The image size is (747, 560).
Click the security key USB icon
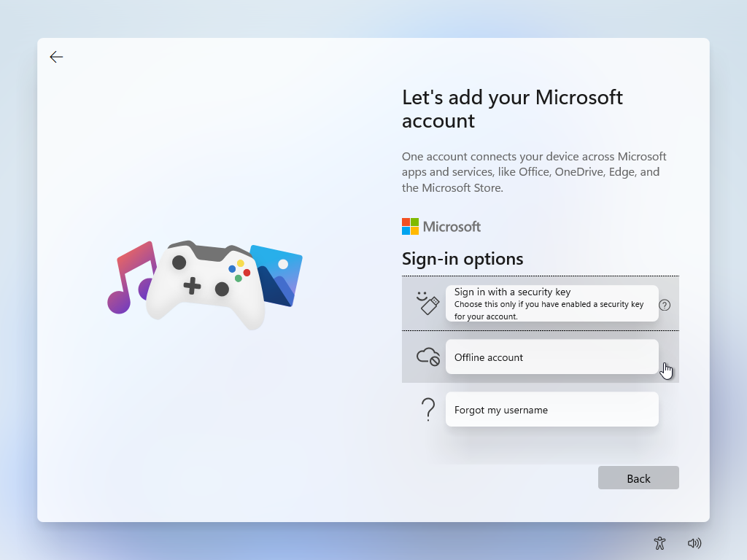(x=427, y=303)
